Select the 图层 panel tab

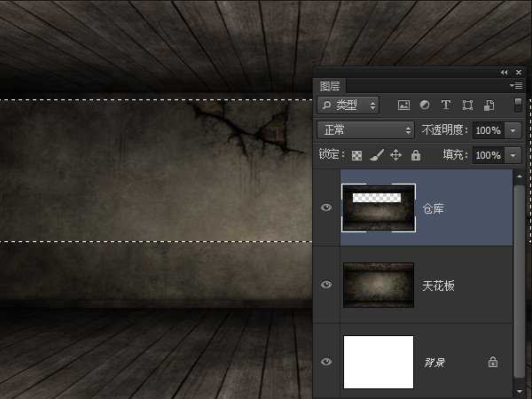point(331,86)
